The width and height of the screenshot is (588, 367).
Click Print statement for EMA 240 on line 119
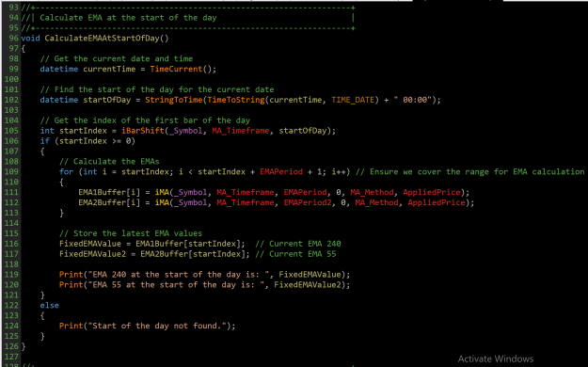tap(205, 275)
